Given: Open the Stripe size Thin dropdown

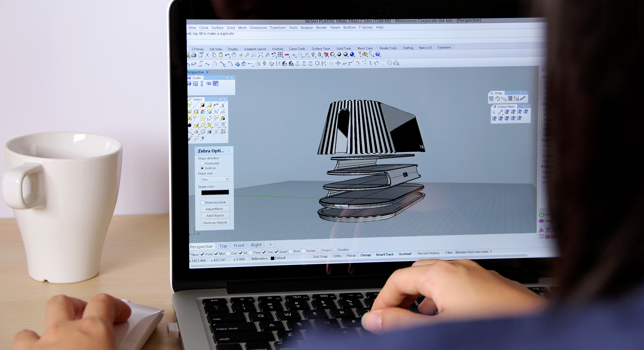Looking at the screenshot, I should coord(215,179).
